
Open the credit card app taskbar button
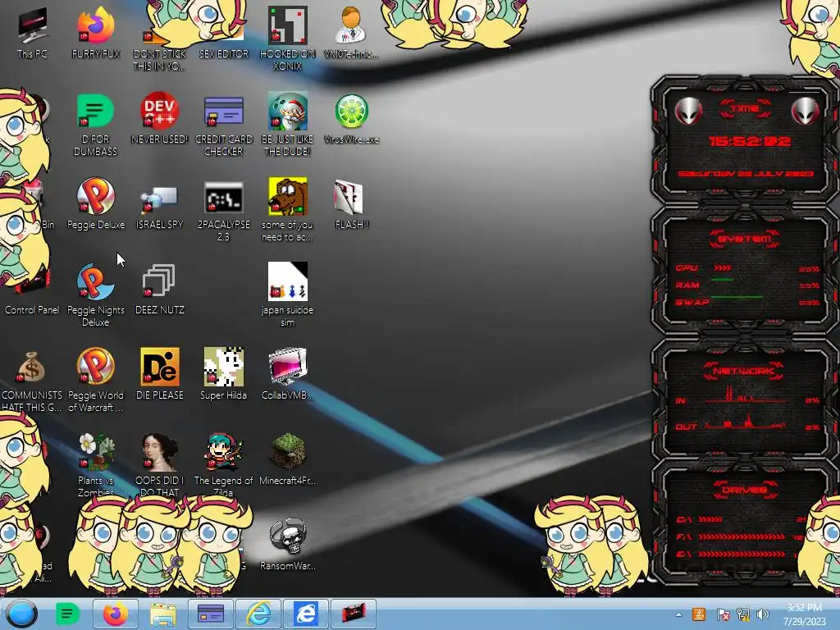211,614
